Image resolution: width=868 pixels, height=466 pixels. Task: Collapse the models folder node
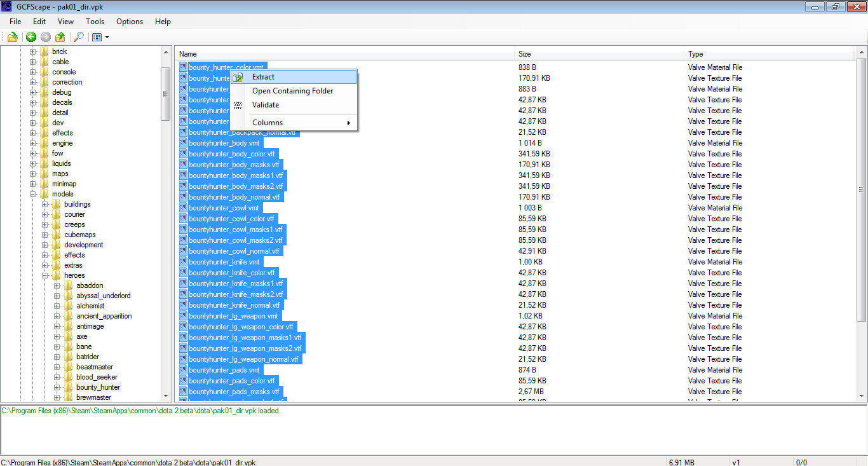click(33, 194)
